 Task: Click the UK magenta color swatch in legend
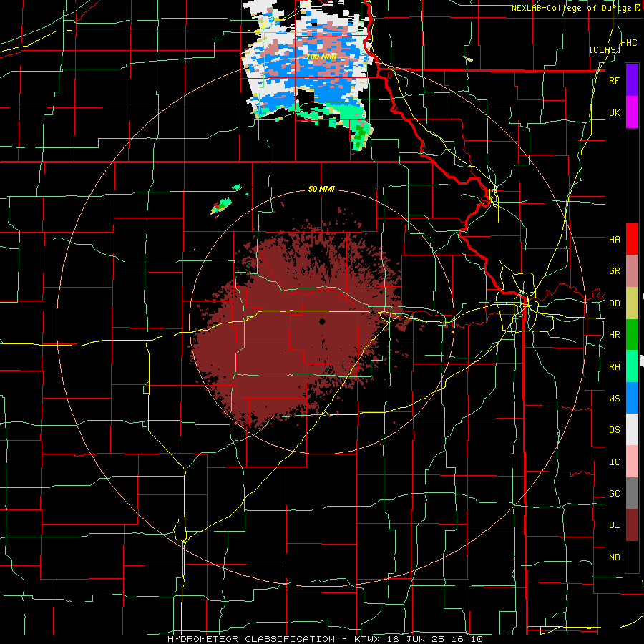632,112
